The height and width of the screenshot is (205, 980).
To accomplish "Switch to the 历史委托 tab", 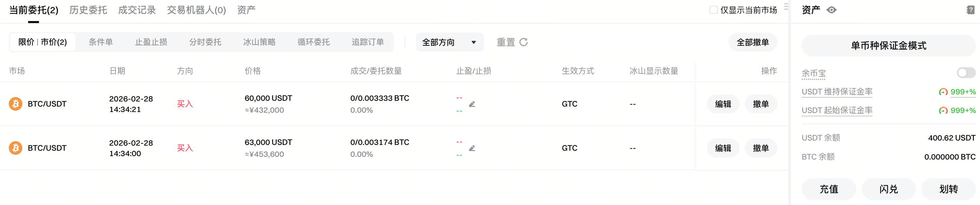I will 88,10.
